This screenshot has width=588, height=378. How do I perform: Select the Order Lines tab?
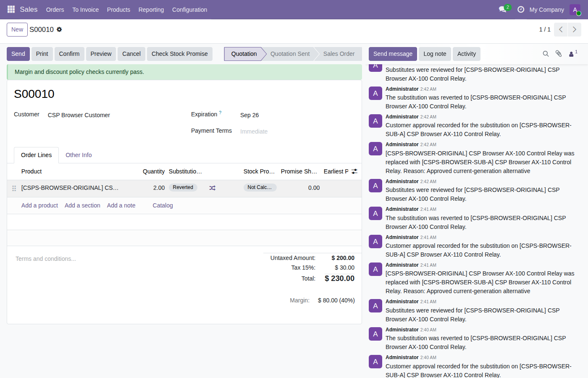click(x=37, y=155)
